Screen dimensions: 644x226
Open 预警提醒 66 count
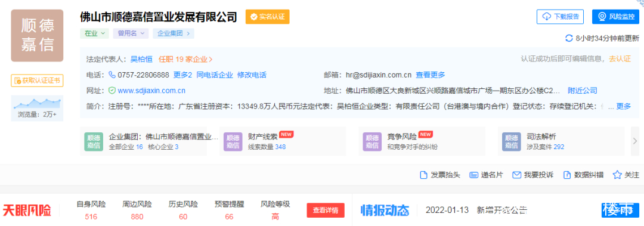pos(229,210)
